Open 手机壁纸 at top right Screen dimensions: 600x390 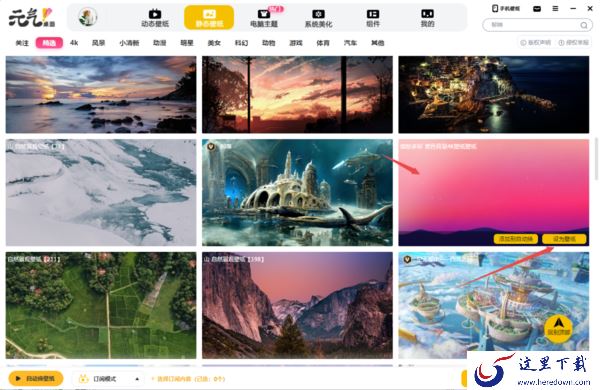coord(506,8)
